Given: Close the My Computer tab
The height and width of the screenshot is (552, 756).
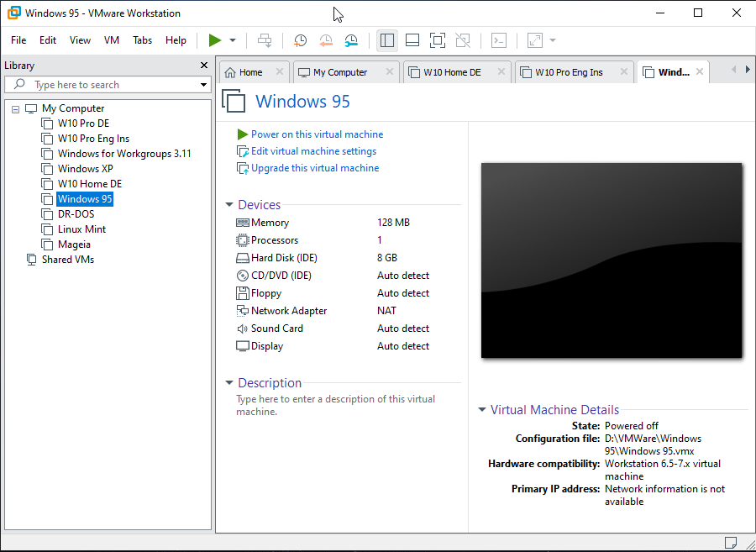Looking at the screenshot, I should click(x=390, y=71).
